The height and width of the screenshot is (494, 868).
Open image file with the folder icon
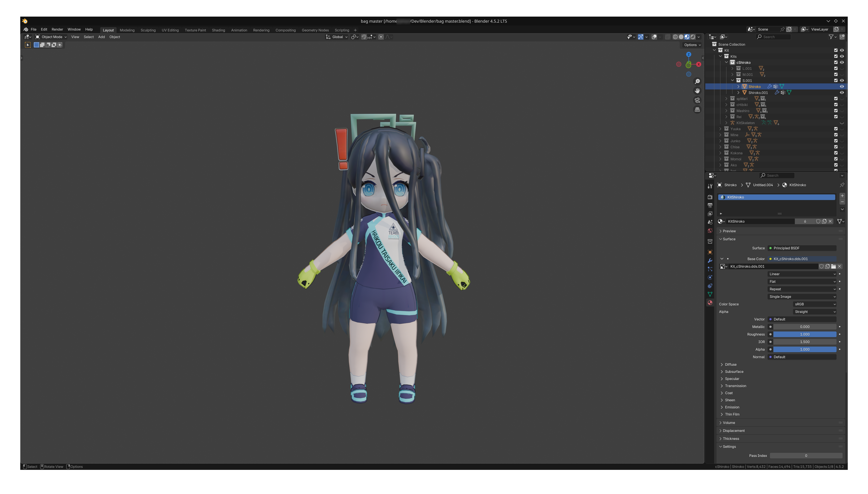coord(833,266)
